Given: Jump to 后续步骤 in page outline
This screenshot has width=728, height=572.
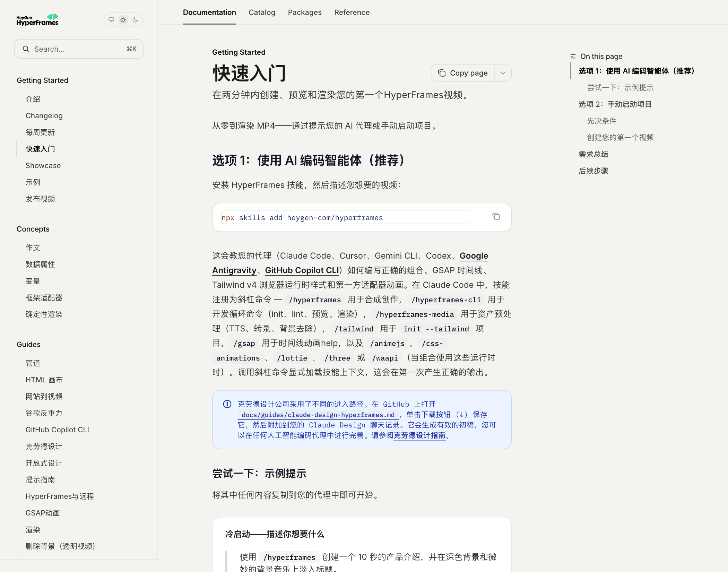Looking at the screenshot, I should click(593, 171).
